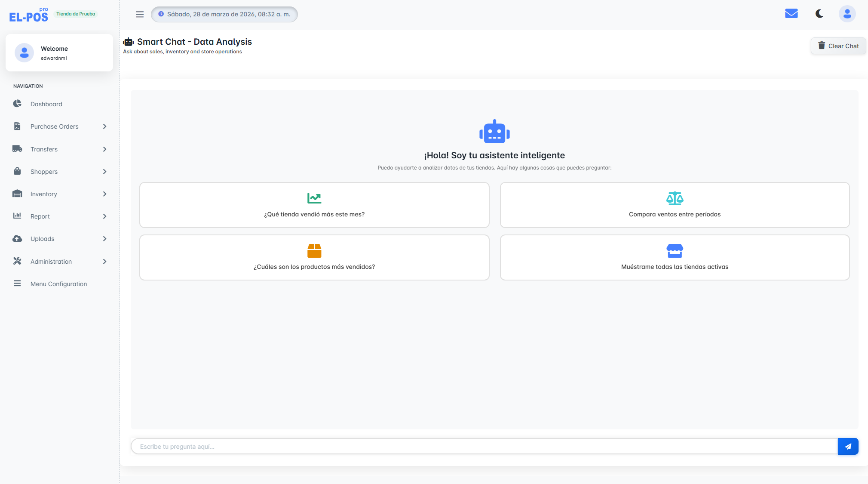868x484 pixels.
Task: Expand the Inventory section
Action: tap(44, 194)
